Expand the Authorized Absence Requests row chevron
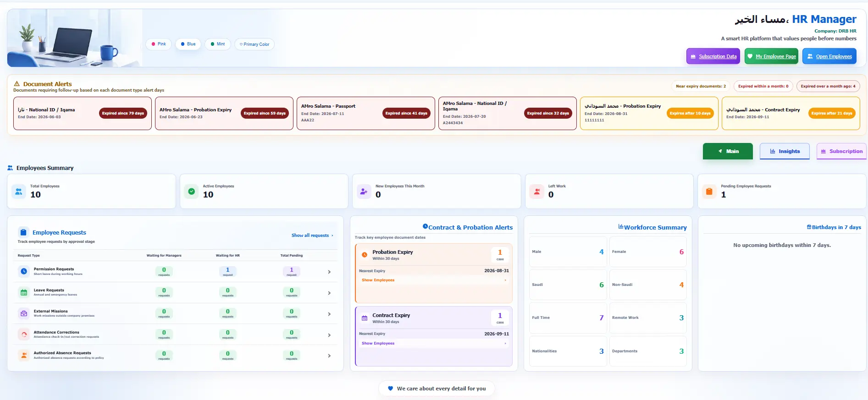Screen dimensions: 868x400 point(329,356)
